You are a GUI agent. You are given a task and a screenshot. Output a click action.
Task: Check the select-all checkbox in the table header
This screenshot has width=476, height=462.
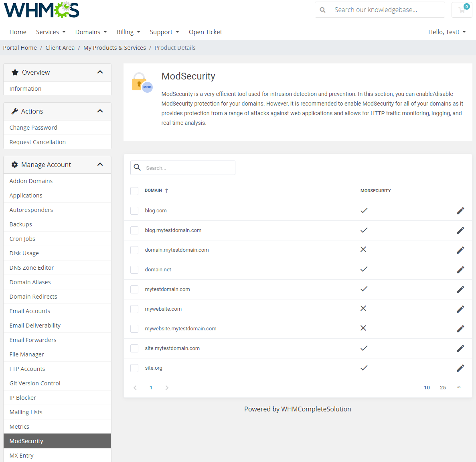click(134, 191)
